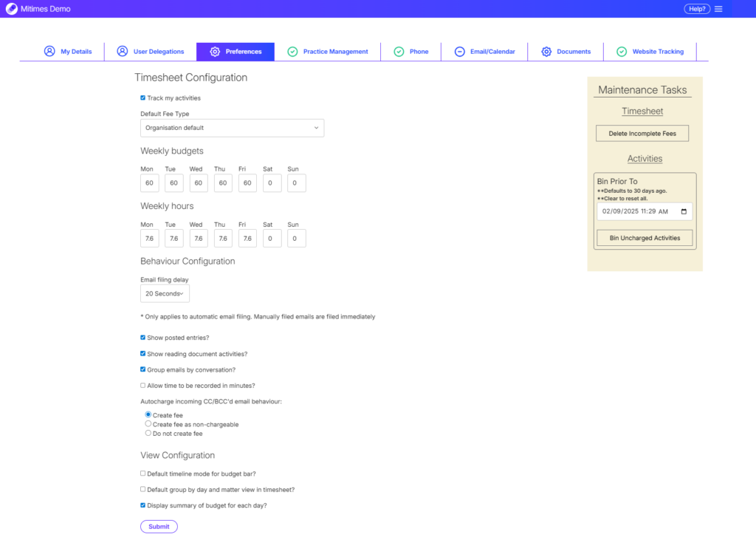Click the Email/Calendar minus status icon
756x546 pixels.
pyautogui.click(x=459, y=52)
